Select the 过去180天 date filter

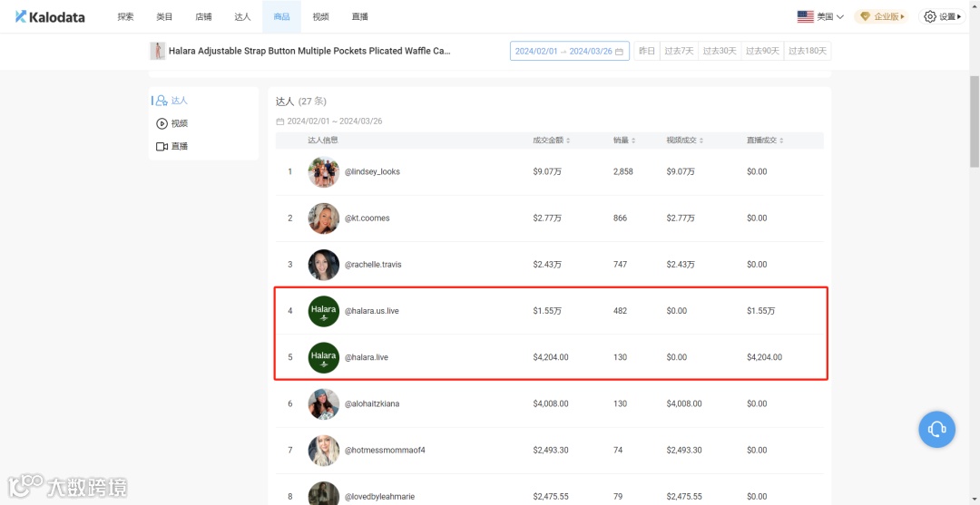808,51
